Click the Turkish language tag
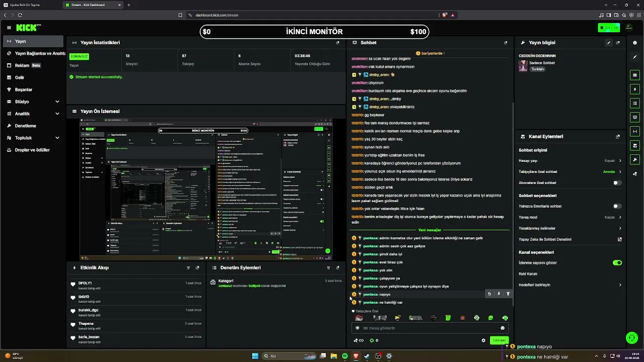The height and width of the screenshot is (362, 644). tap(537, 69)
